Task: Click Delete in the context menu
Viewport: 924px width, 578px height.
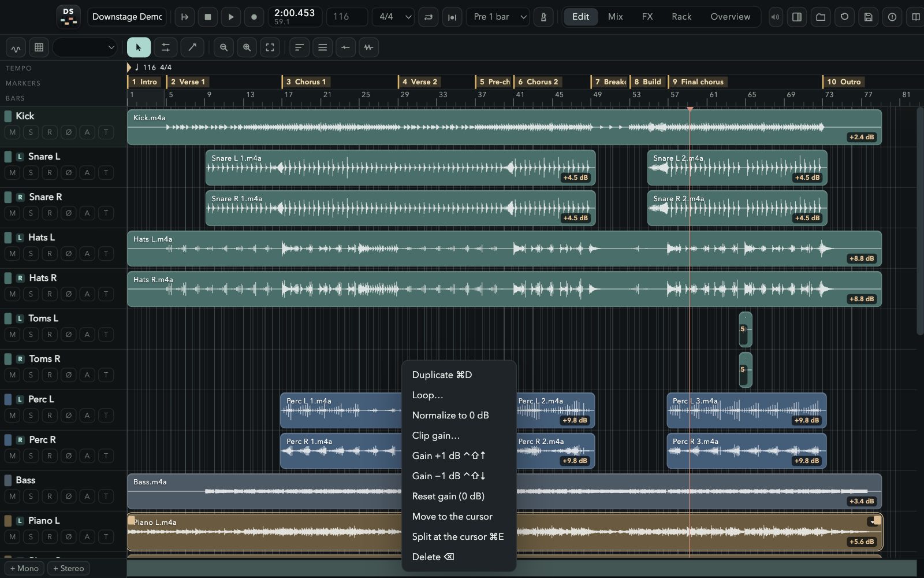Action: [x=459, y=557]
